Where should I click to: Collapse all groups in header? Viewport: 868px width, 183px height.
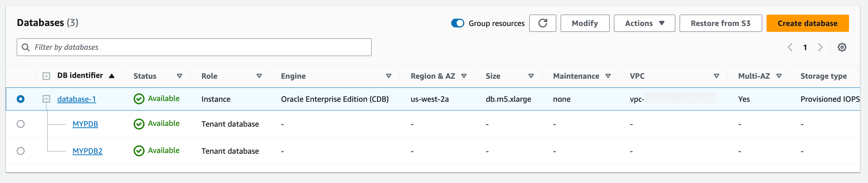pyautogui.click(x=46, y=76)
